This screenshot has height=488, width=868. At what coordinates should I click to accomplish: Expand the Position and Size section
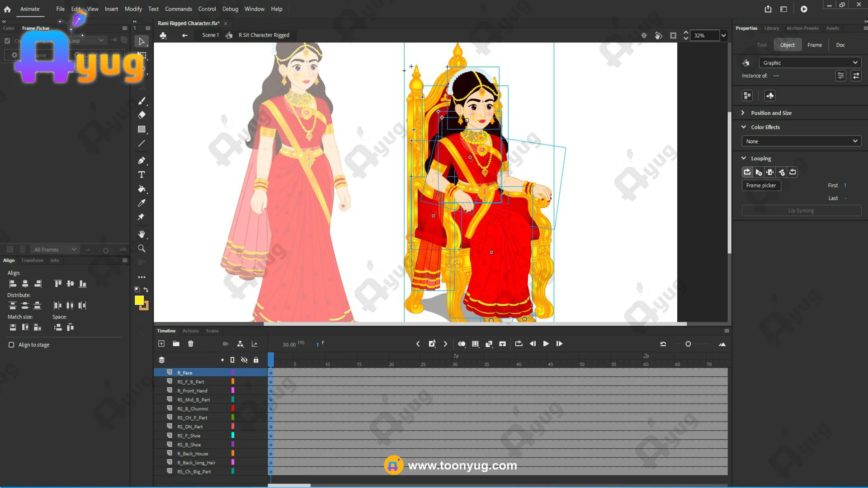[771, 113]
